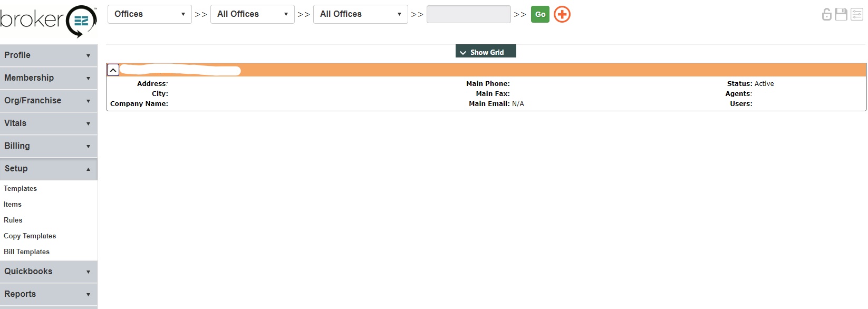Image resolution: width=868 pixels, height=309 pixels.
Task: Click the orange plus add icon
Action: click(562, 14)
